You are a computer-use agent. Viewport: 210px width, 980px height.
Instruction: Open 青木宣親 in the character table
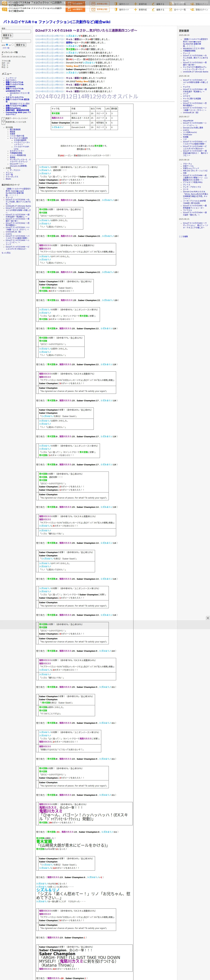pyautogui.click(x=56, y=113)
